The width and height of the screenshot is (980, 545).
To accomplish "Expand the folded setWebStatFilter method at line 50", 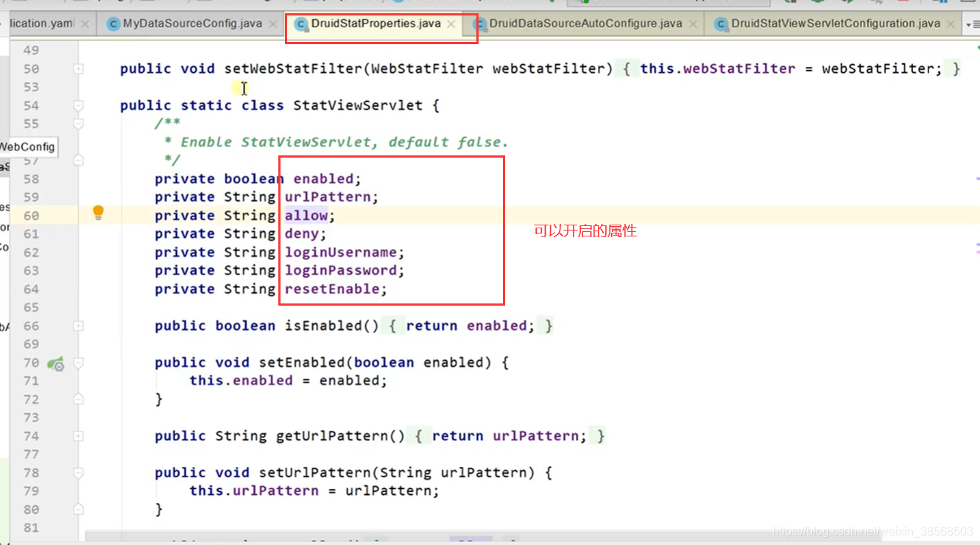I will click(x=78, y=69).
